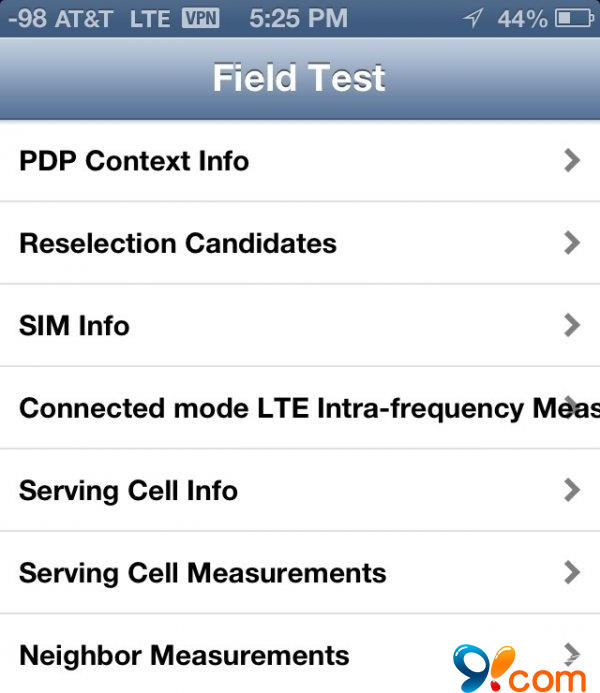Tap the VPN status icon
Viewport: 600px width, 693px height.
pos(200,18)
